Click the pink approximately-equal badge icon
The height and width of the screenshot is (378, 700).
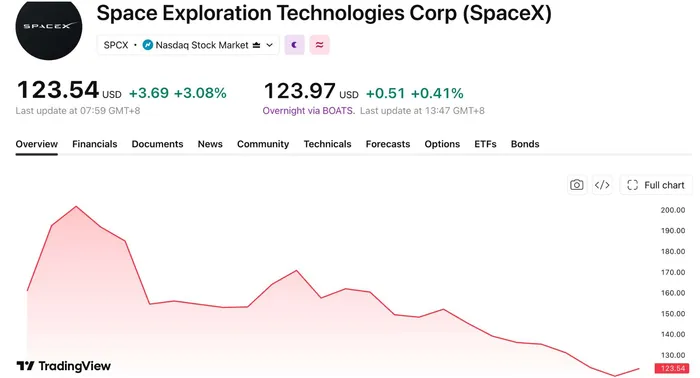pos(320,45)
